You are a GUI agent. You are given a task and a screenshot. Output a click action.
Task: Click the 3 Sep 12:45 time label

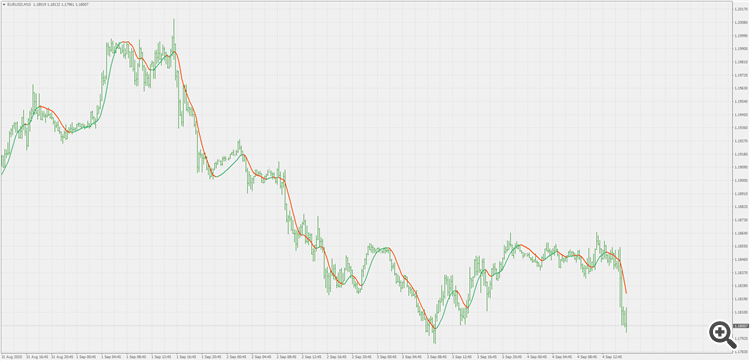click(462, 357)
